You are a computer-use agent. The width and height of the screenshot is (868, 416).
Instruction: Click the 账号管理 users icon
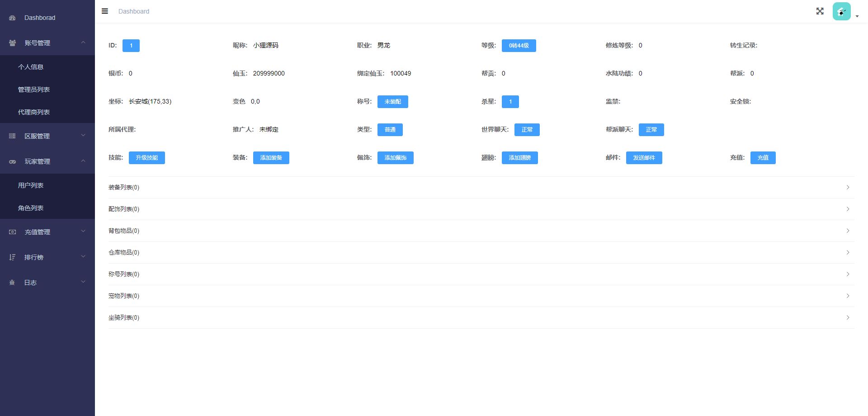click(12, 43)
